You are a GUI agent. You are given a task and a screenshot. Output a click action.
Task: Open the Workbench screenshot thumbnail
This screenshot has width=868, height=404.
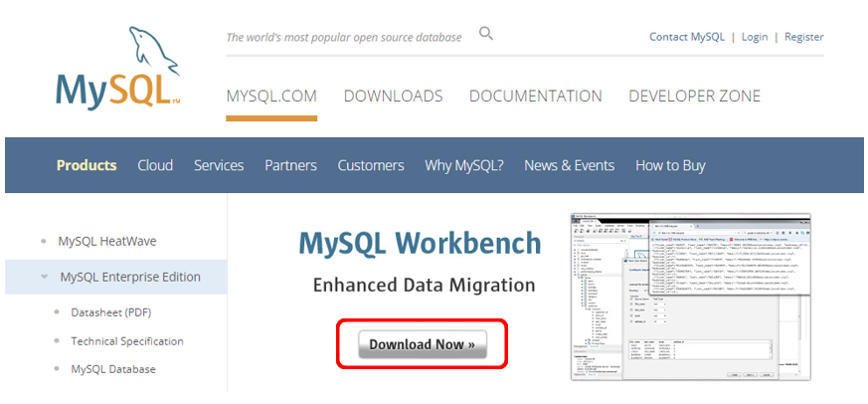[x=690, y=297]
